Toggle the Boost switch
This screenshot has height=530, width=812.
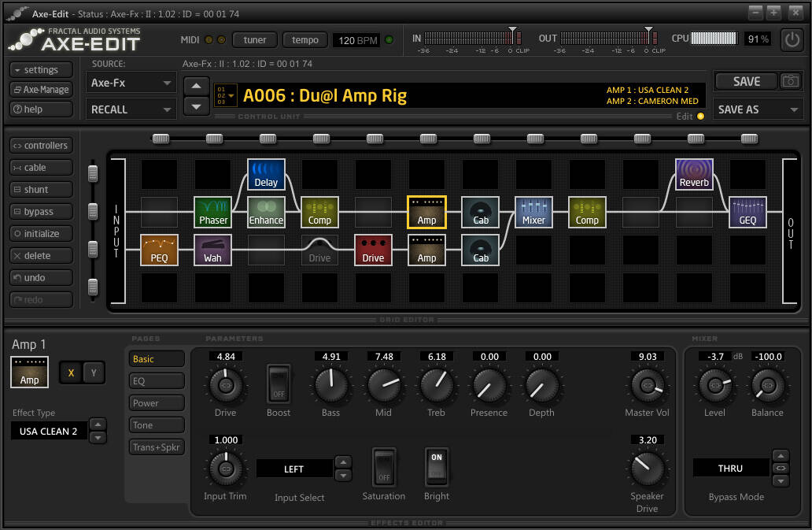pyautogui.click(x=279, y=384)
